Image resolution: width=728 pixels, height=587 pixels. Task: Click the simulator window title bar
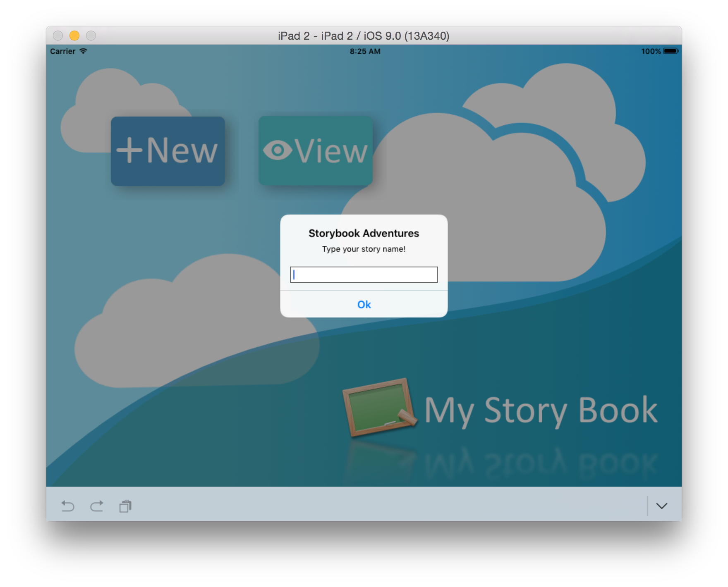click(x=364, y=36)
